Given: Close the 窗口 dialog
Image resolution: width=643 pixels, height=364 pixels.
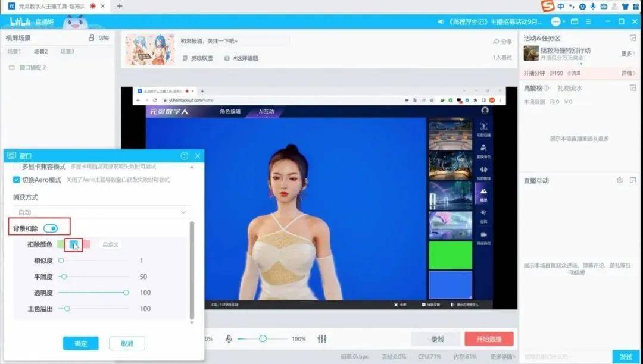Looking at the screenshot, I should click(198, 156).
